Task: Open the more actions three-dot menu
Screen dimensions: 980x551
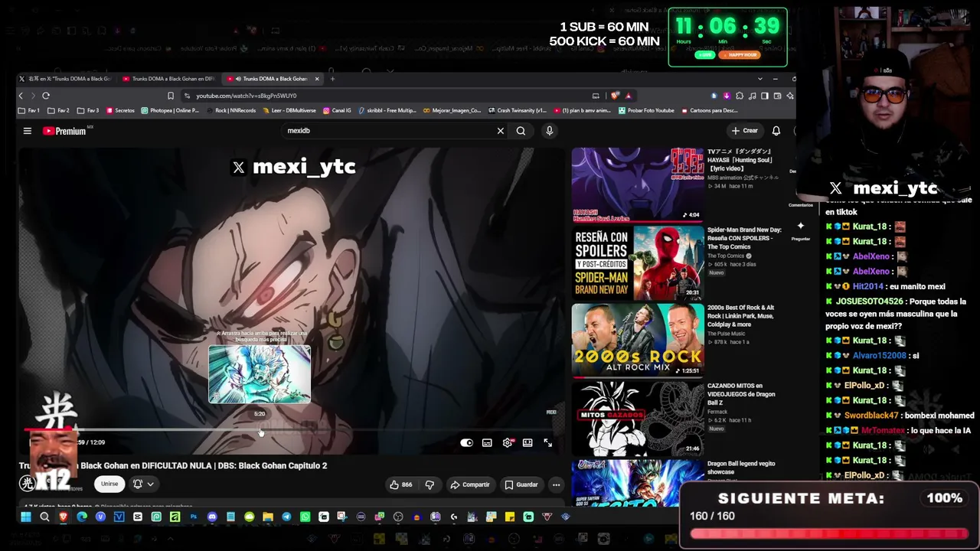Action: coord(557,484)
